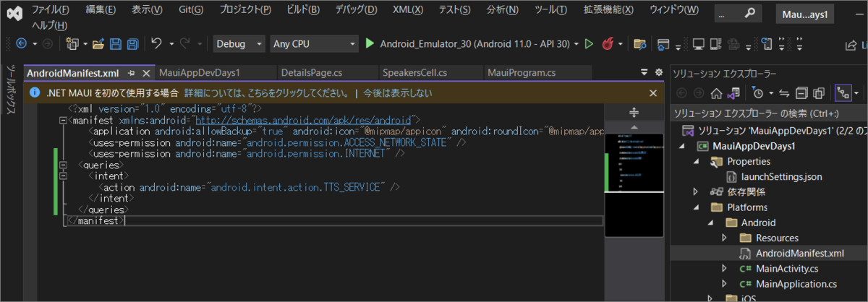
Task: Click the Save file icon
Action: (x=116, y=44)
